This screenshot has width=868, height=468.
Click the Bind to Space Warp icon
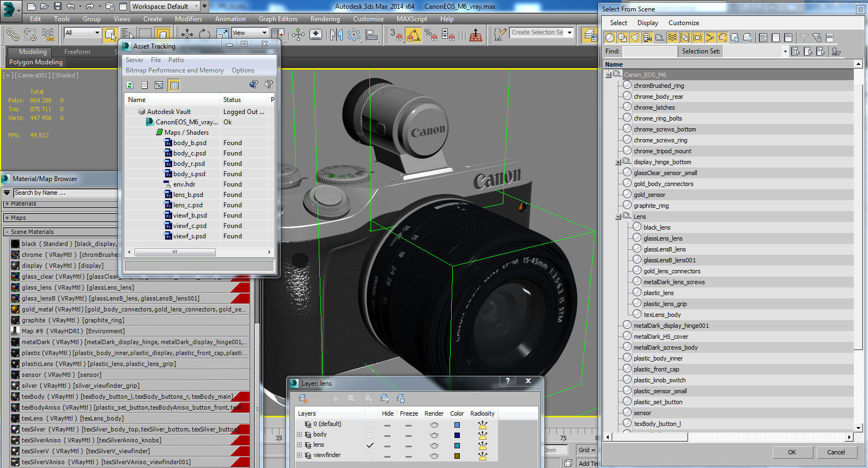pos(48,34)
